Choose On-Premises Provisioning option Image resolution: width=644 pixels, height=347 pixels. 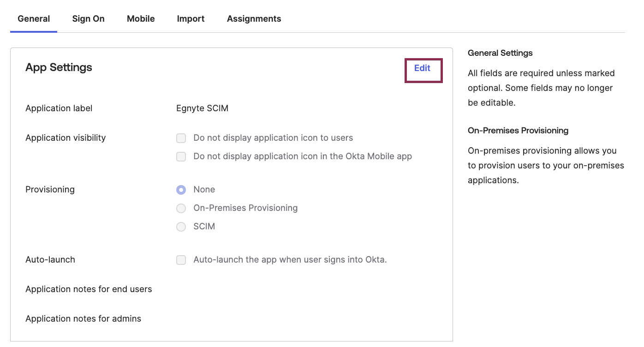pos(181,208)
